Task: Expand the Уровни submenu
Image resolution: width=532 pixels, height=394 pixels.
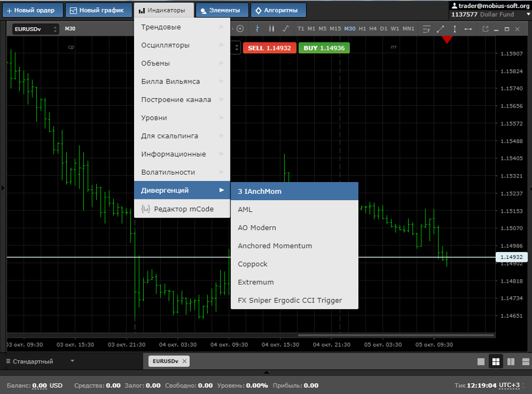Action: (x=182, y=118)
